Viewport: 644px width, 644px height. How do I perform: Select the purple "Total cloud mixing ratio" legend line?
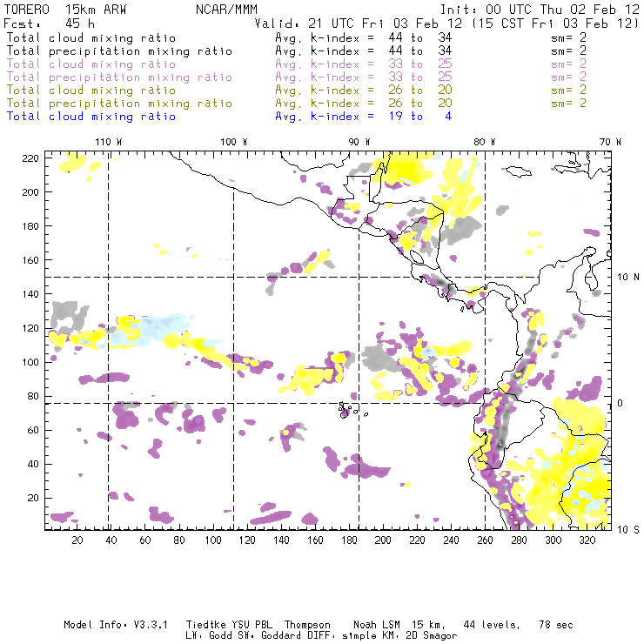(x=91, y=64)
